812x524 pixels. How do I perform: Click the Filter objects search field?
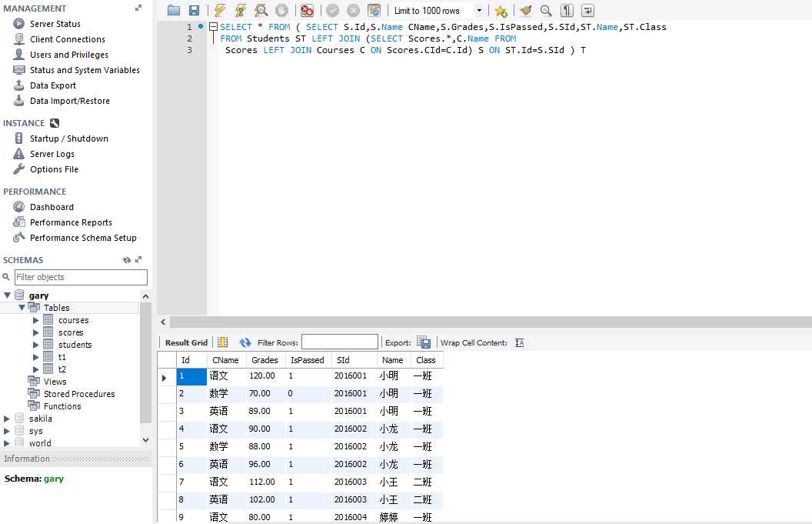click(81, 277)
